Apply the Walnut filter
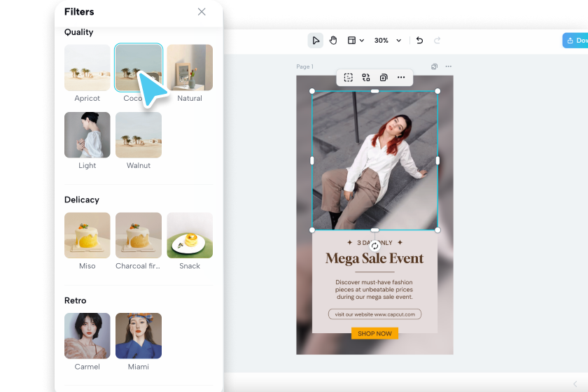Image resolution: width=588 pixels, height=392 pixels. (139, 134)
